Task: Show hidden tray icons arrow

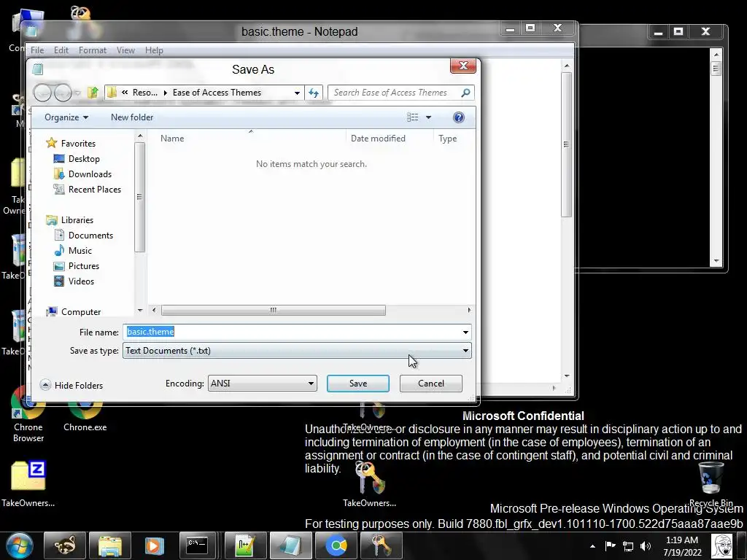Action: [x=592, y=546]
